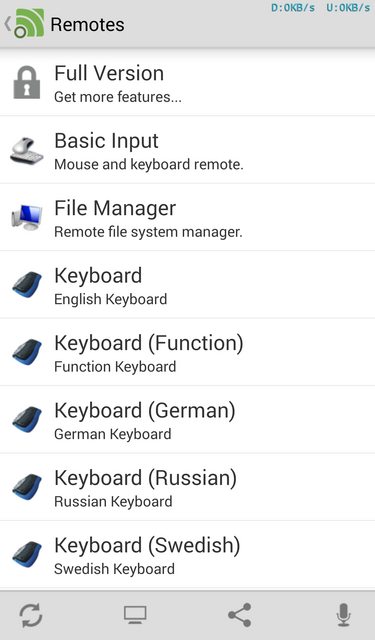Activate the microphone voice icon
The height and width of the screenshot is (640, 375).
344,615
